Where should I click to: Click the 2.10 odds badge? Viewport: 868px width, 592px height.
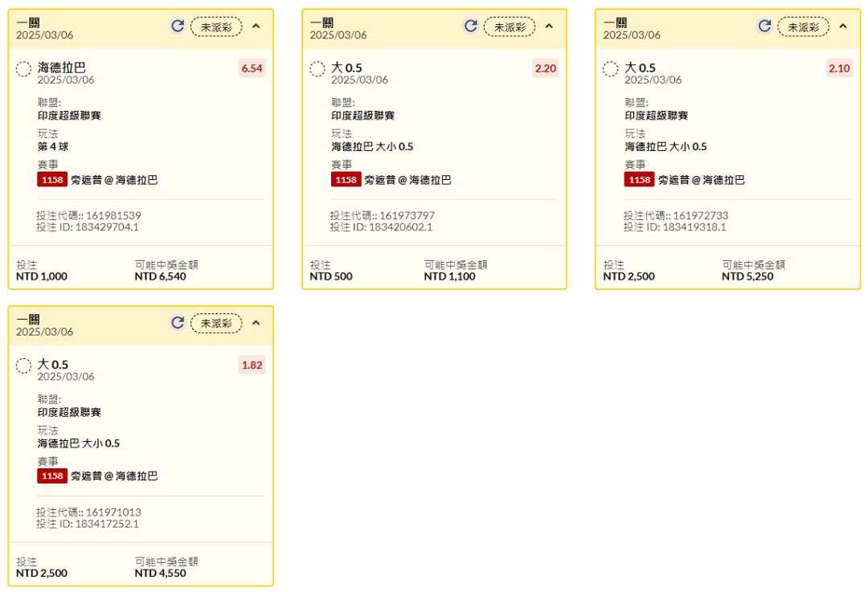pyautogui.click(x=839, y=68)
